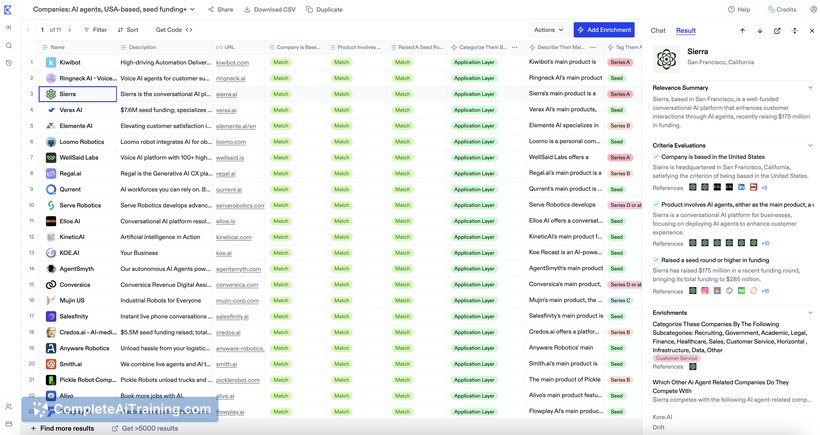Image resolution: width=820 pixels, height=435 pixels.
Task: Open search from the sidebar magnifier icon
Action: pyautogui.click(x=8, y=45)
